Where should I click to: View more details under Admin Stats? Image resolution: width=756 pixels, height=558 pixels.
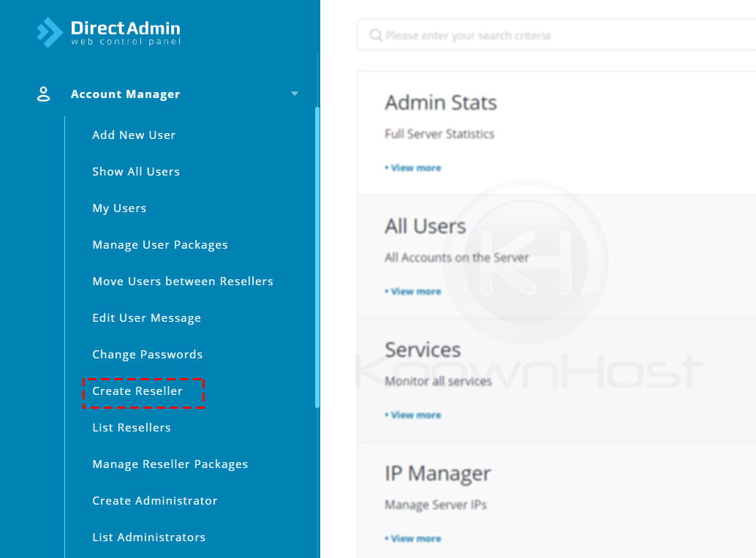tap(415, 167)
